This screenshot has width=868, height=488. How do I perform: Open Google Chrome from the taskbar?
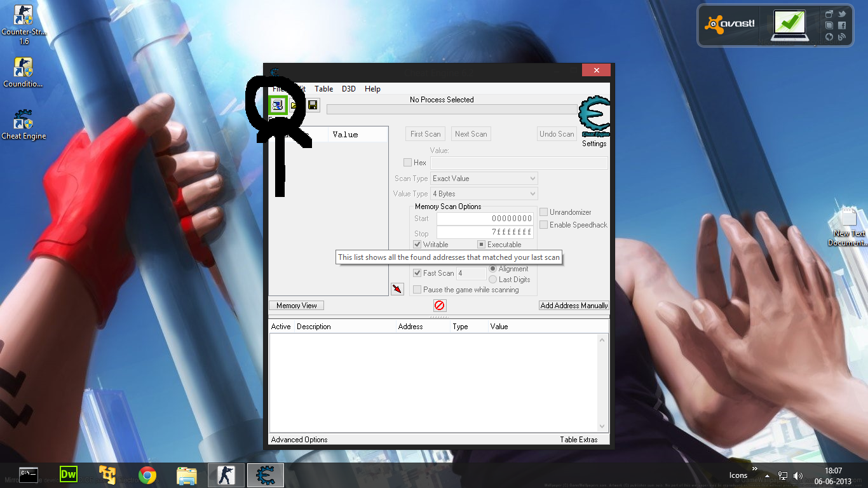[x=147, y=475]
